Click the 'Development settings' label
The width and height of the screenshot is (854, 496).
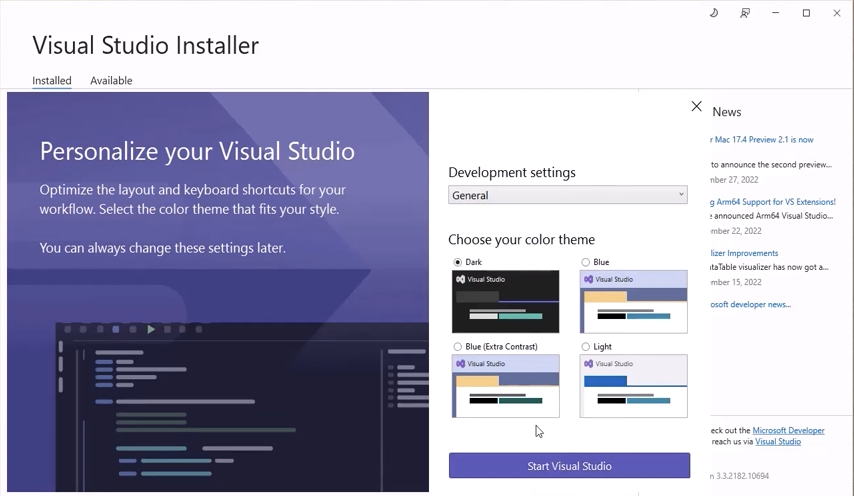click(512, 173)
